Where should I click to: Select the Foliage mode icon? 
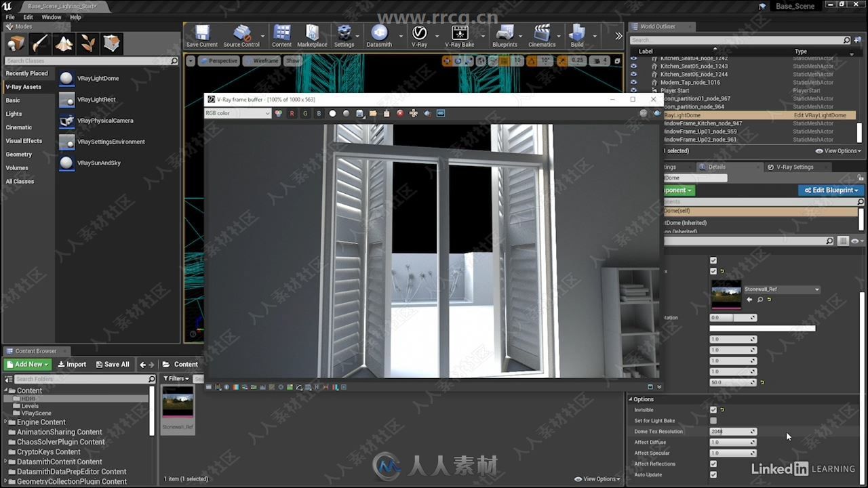[x=87, y=44]
